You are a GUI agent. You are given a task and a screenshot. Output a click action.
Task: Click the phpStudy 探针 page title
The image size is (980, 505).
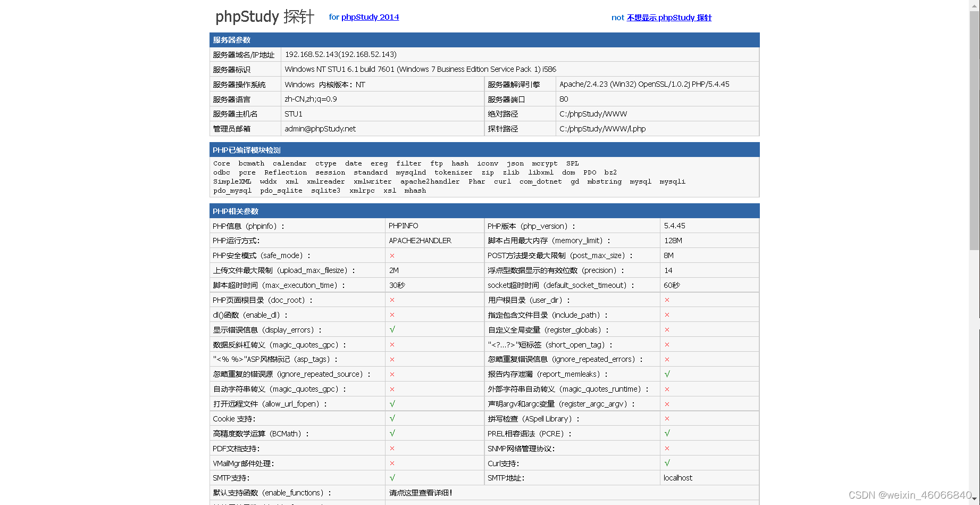265,16
